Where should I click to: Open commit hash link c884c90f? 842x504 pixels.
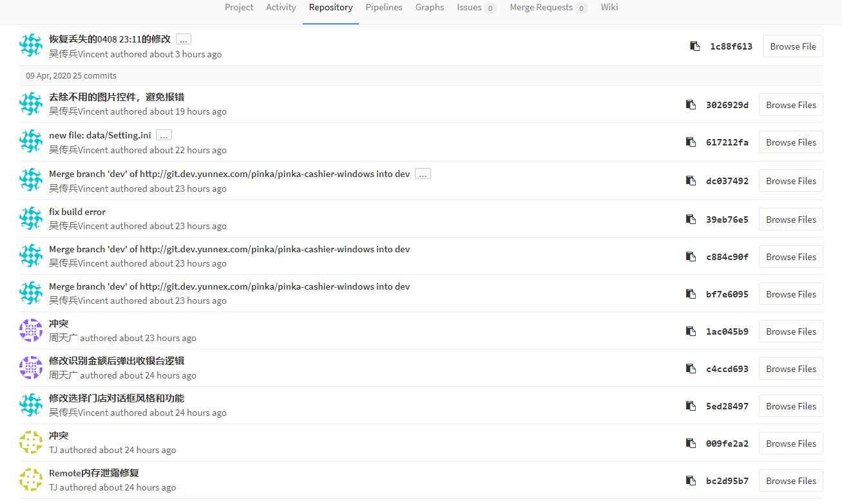click(x=727, y=257)
